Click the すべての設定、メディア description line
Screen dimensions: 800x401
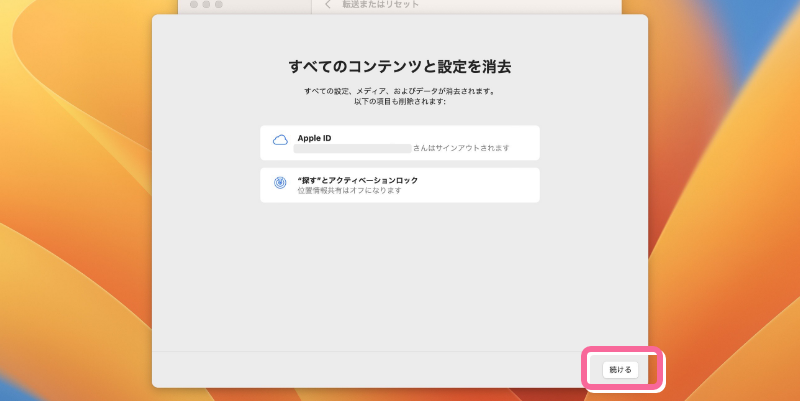coord(400,91)
